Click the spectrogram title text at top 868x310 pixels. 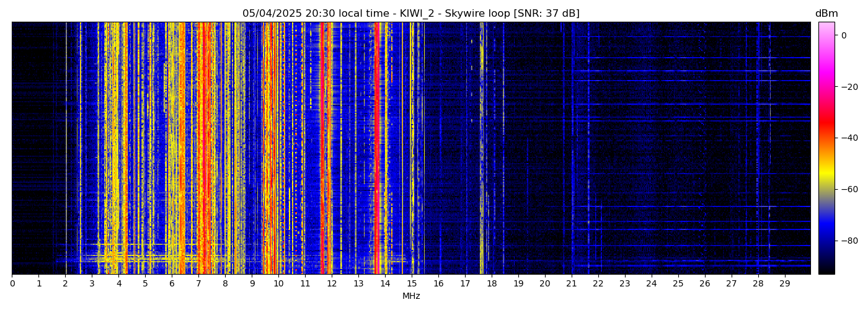click(x=410, y=14)
